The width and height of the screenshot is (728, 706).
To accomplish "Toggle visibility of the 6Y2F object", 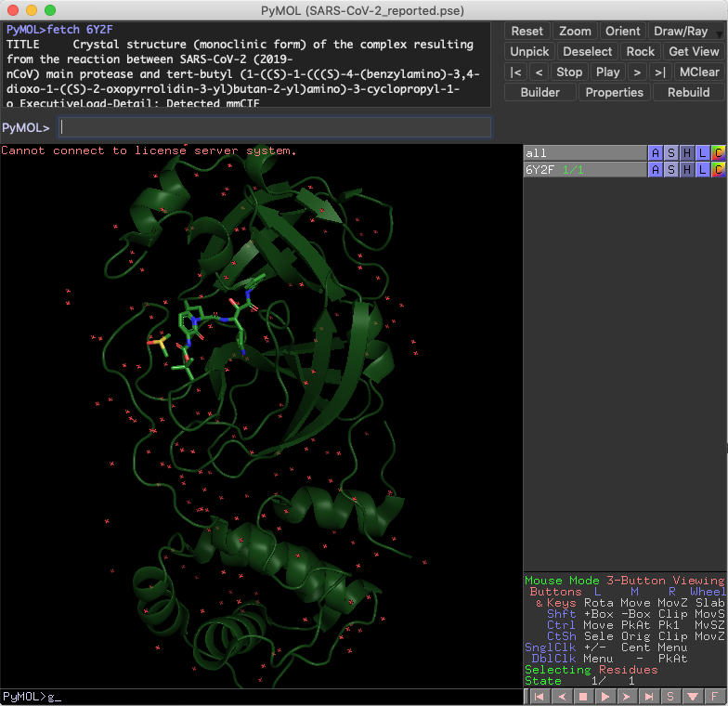I will [585, 169].
